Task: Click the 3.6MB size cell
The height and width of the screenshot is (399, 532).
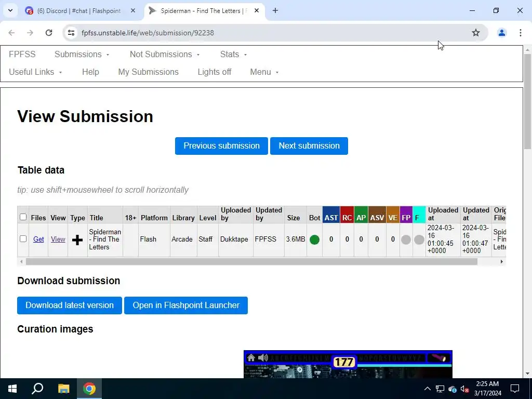Action: [295, 240]
